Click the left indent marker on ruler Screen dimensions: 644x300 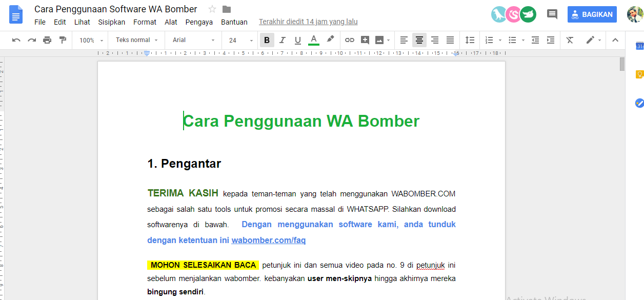(x=147, y=53)
